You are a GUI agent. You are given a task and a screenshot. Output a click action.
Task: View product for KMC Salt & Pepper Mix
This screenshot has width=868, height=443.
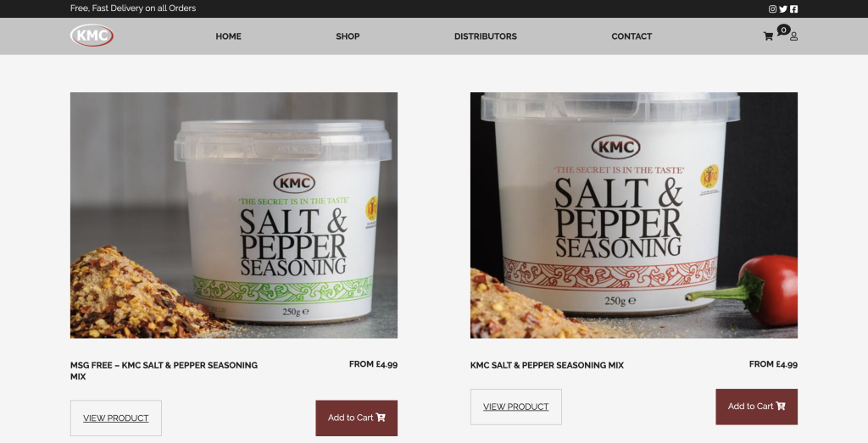pyautogui.click(x=516, y=407)
